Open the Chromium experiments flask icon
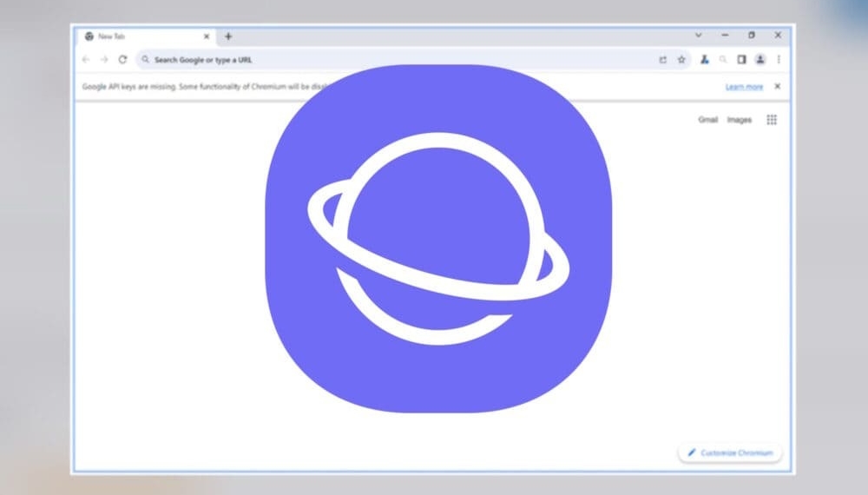The width and height of the screenshot is (868, 495). (705, 60)
